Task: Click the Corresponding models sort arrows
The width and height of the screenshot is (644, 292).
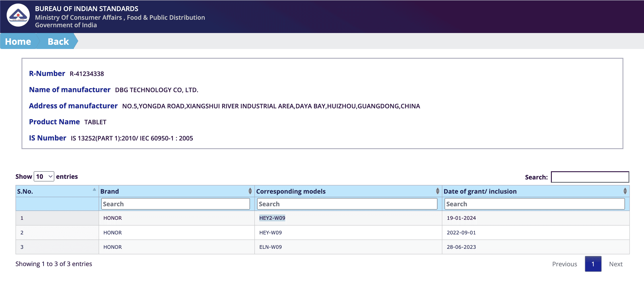Action: pyautogui.click(x=437, y=191)
